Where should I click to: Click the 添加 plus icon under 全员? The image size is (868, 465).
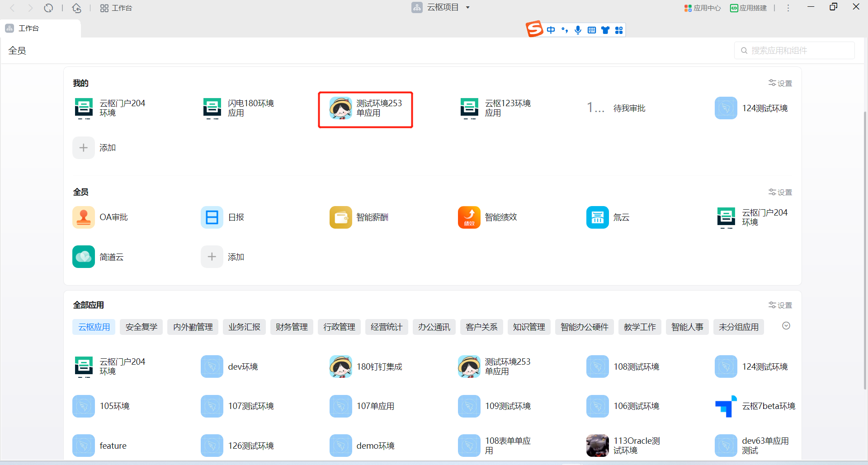pyautogui.click(x=212, y=257)
